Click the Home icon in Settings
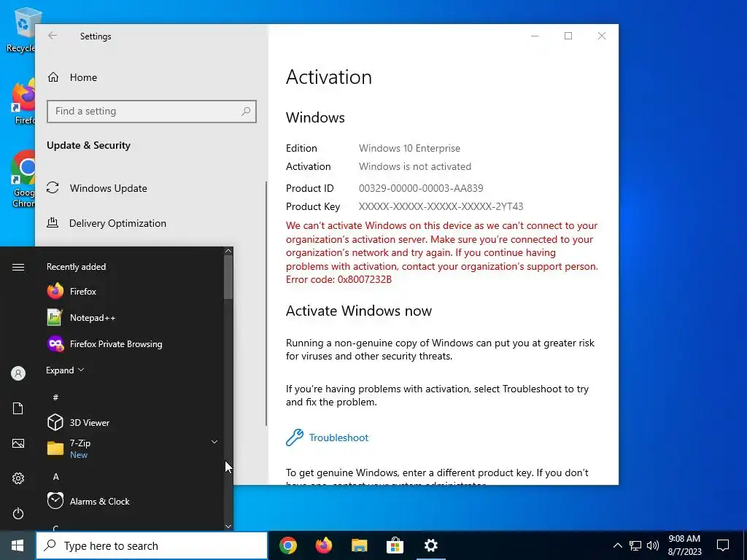The image size is (747, 560). point(53,77)
